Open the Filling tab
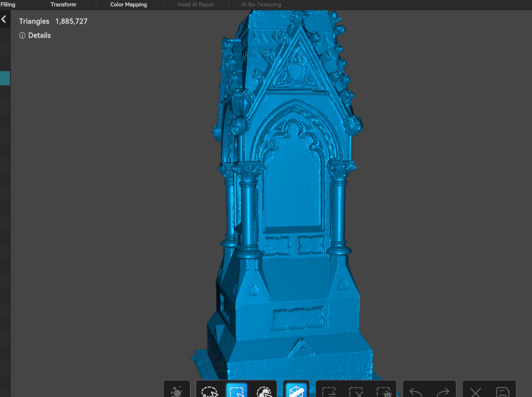Image resolution: width=532 pixels, height=397 pixels. click(8, 5)
